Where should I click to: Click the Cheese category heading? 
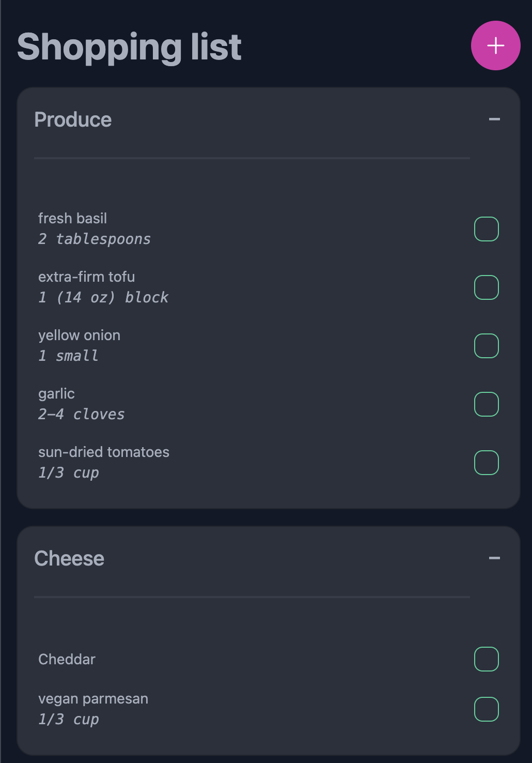69,559
